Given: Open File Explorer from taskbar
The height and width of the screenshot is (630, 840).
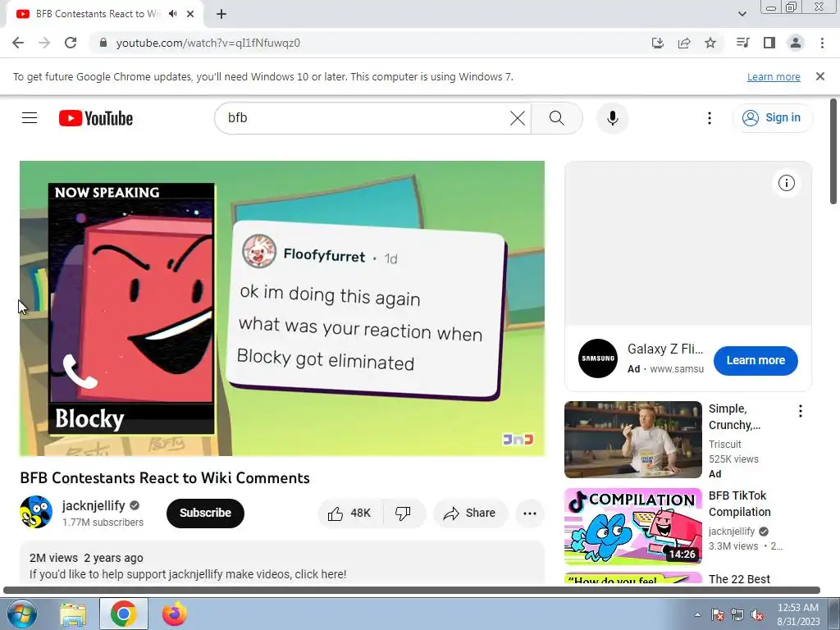Looking at the screenshot, I should pos(73,614).
